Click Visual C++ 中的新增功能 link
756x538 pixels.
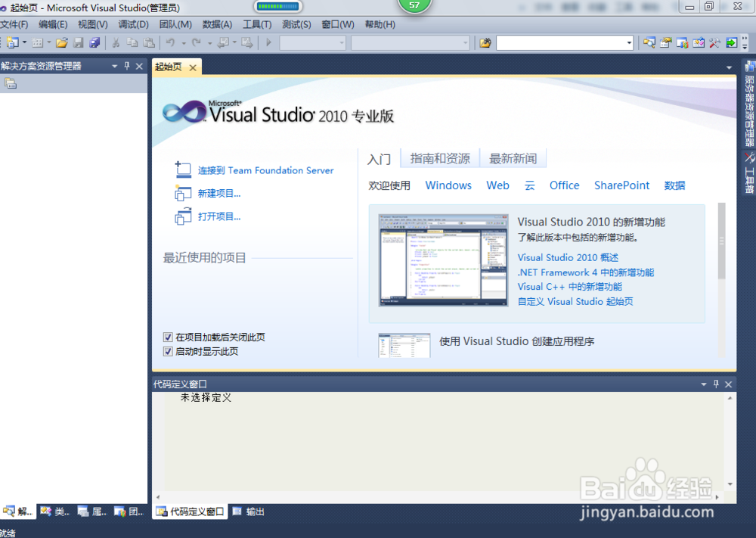point(570,287)
